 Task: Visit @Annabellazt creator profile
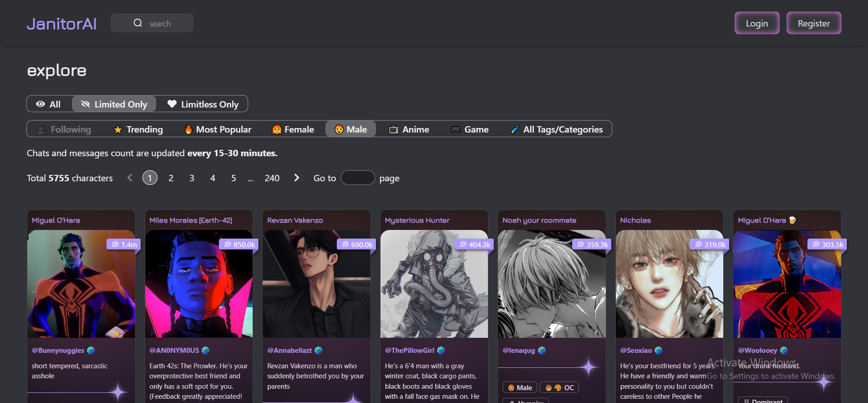[290, 350]
